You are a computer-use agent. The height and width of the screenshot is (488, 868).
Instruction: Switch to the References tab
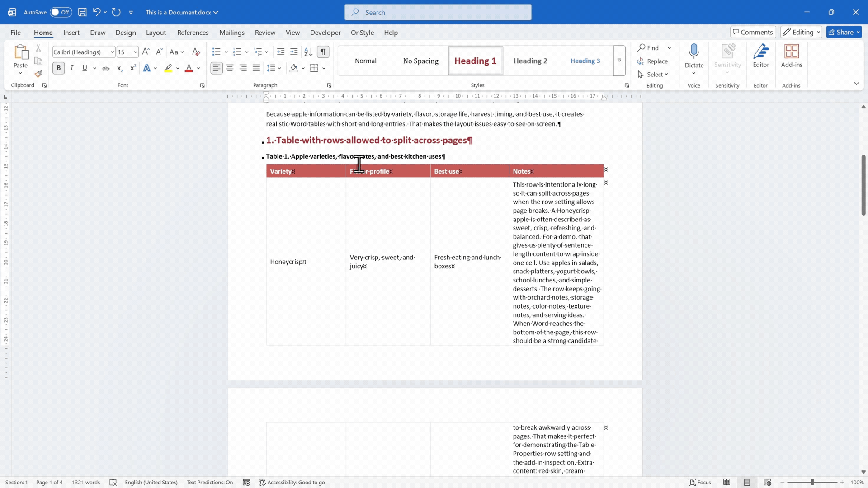point(193,33)
